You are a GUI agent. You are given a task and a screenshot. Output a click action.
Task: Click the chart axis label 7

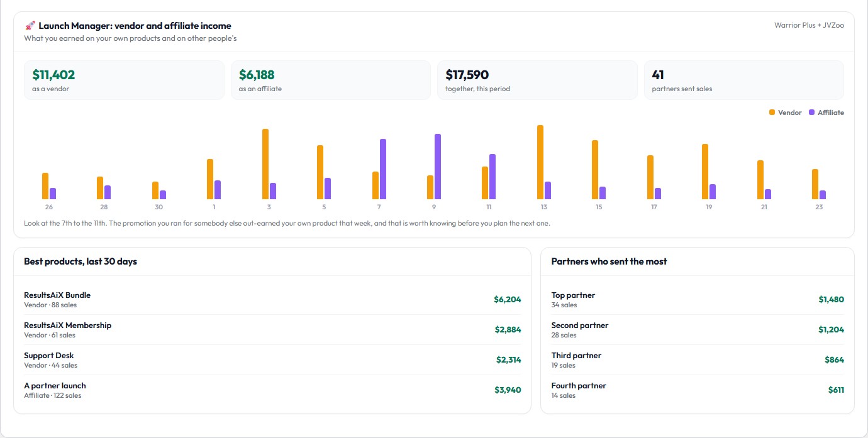(379, 207)
